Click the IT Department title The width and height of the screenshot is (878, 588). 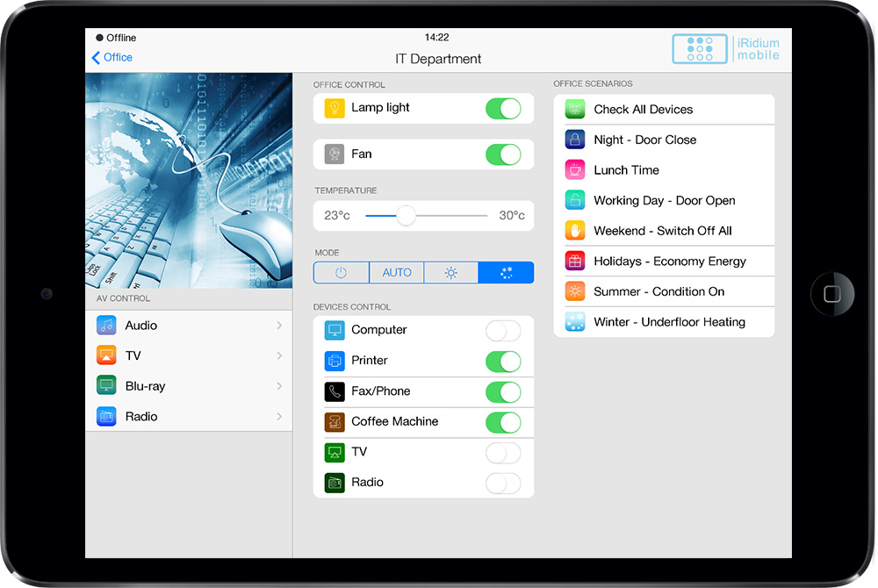coord(438,59)
